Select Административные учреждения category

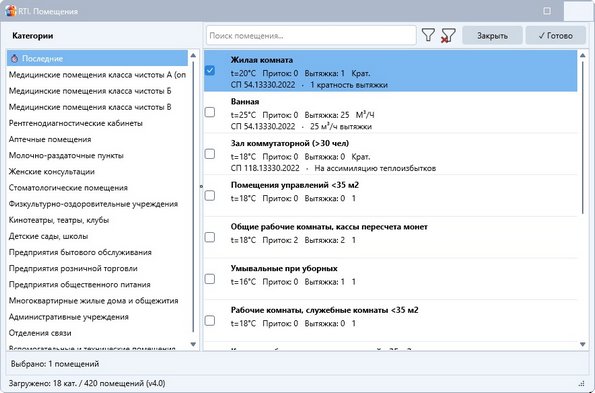coord(97,317)
